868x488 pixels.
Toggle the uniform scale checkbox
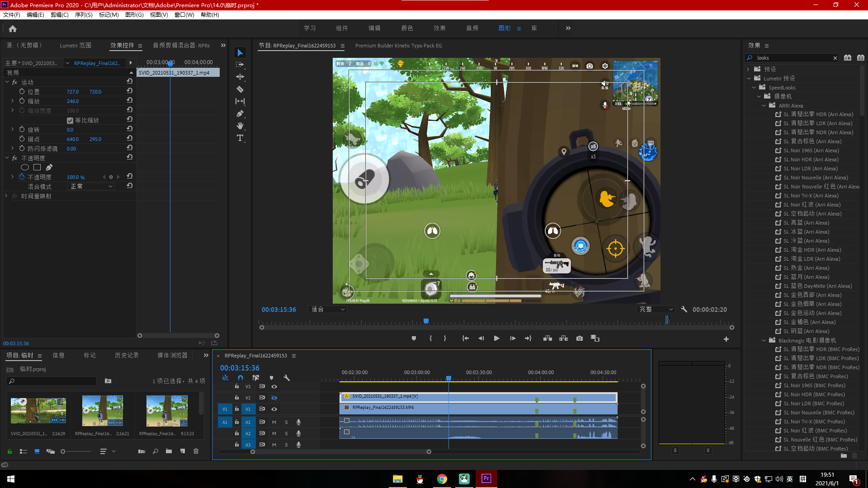click(70, 121)
